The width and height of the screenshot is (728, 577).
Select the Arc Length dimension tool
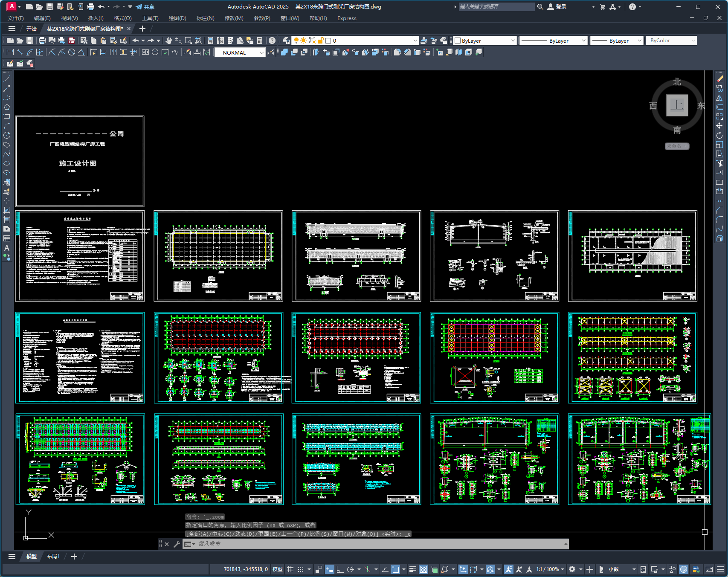30,52
